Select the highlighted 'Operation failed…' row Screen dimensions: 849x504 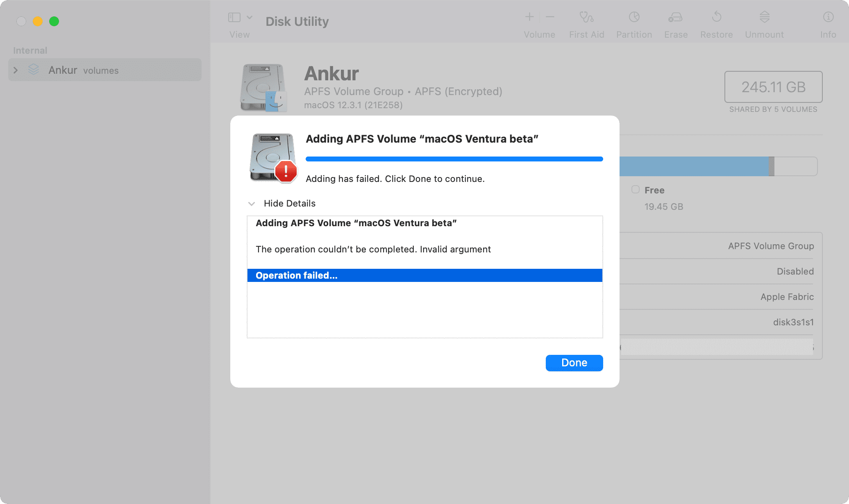tap(424, 275)
